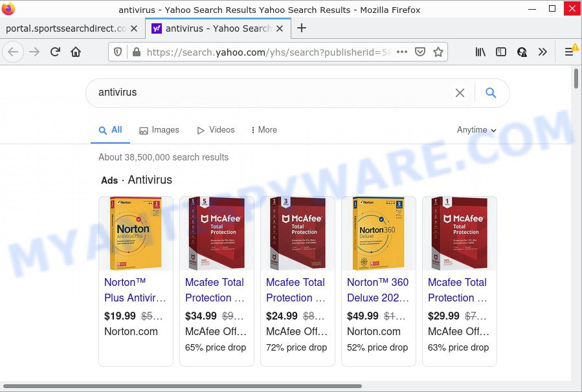
Task: Submit search with magnifier button
Action: (491, 93)
